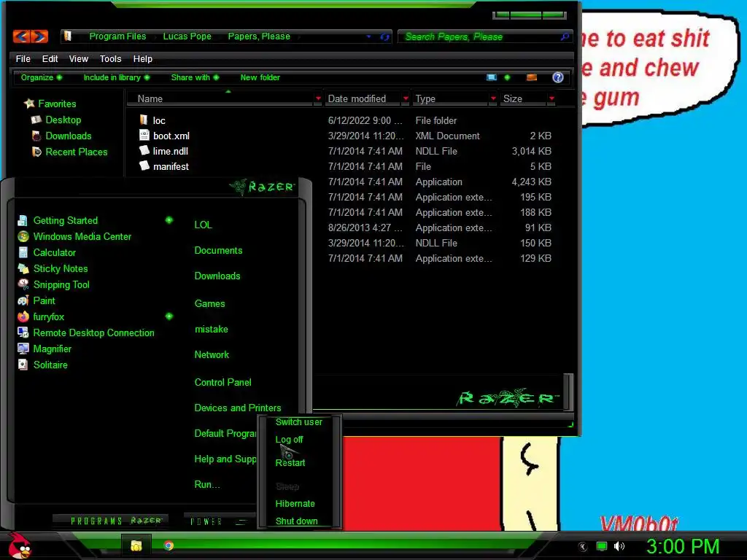Click the file explorer taskbar button
The image size is (747, 560).
tap(136, 545)
